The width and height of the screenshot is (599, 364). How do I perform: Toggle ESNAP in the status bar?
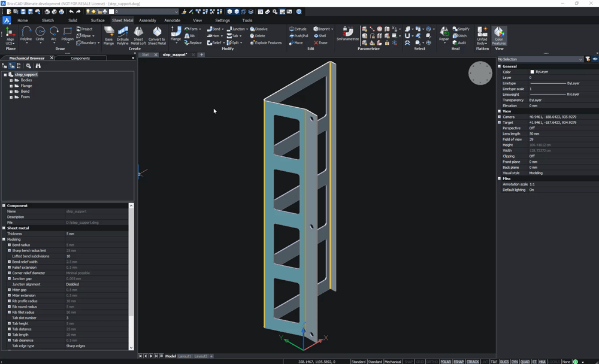tap(459, 362)
